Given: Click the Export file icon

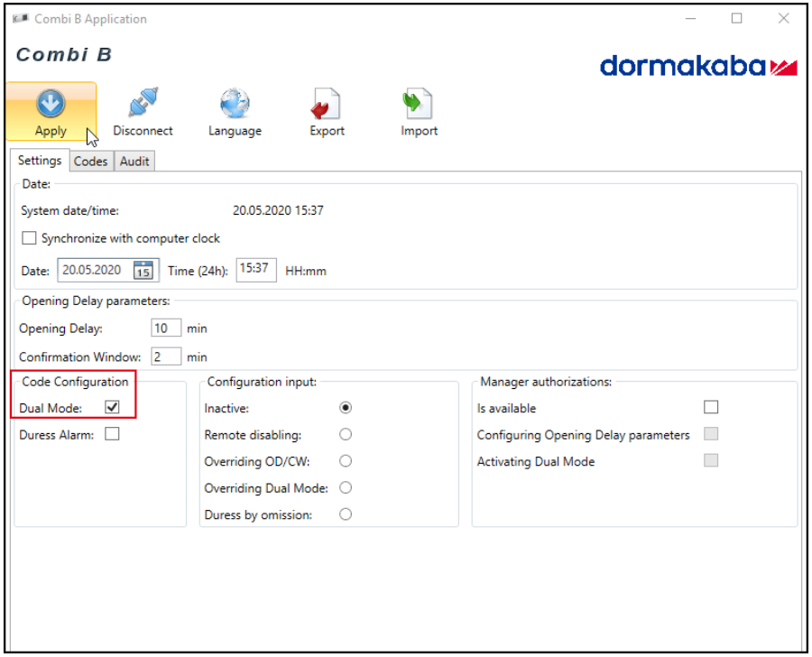Looking at the screenshot, I should click(327, 105).
